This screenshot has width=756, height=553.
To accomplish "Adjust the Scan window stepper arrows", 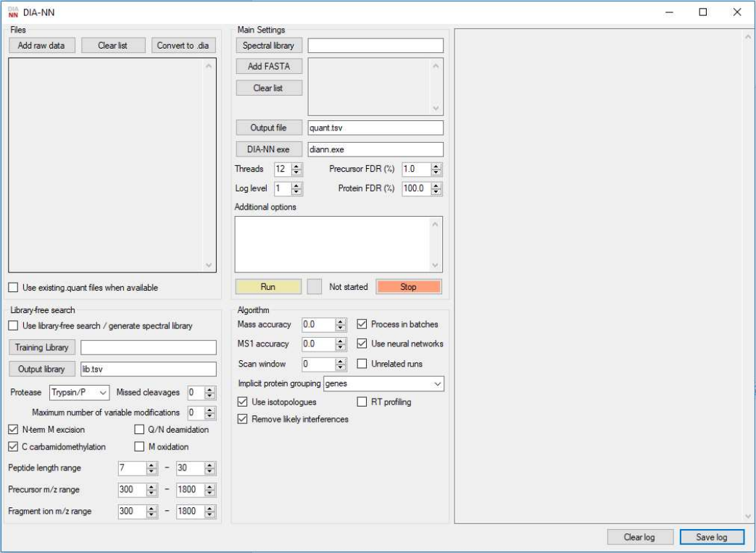I will [341, 365].
